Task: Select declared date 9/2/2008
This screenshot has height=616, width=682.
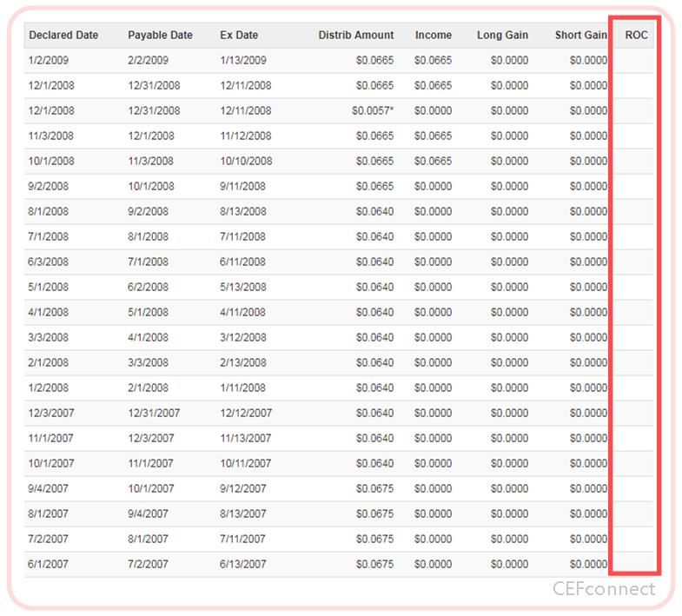Action: (49, 187)
